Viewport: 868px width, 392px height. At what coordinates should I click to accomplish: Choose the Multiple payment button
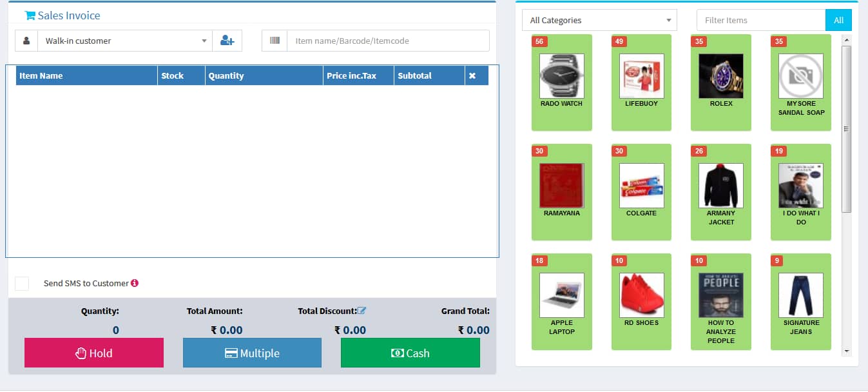pyautogui.click(x=252, y=353)
